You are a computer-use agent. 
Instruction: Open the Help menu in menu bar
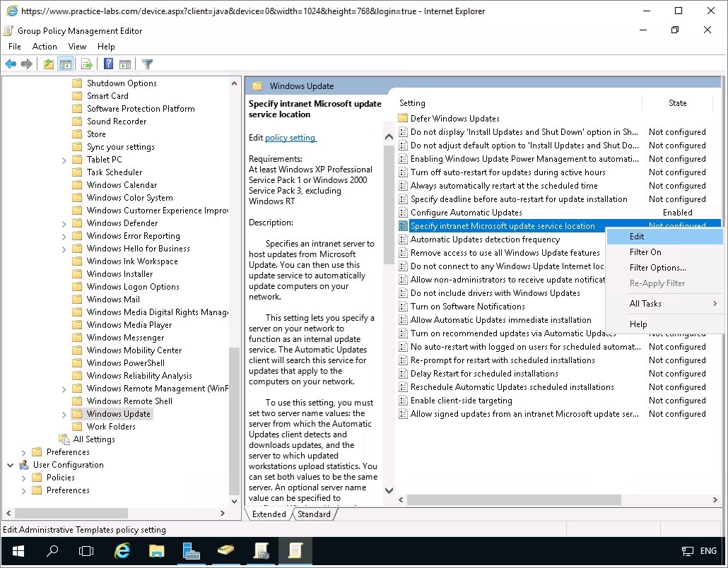click(x=106, y=47)
